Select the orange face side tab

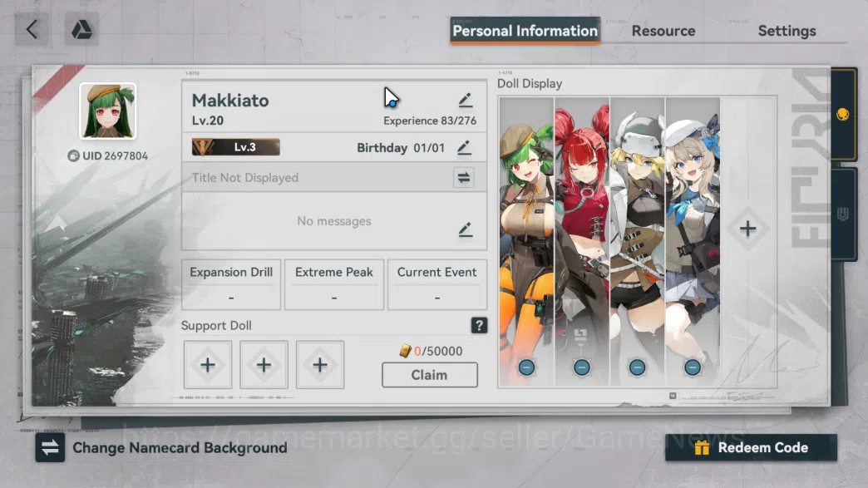pyautogui.click(x=842, y=114)
